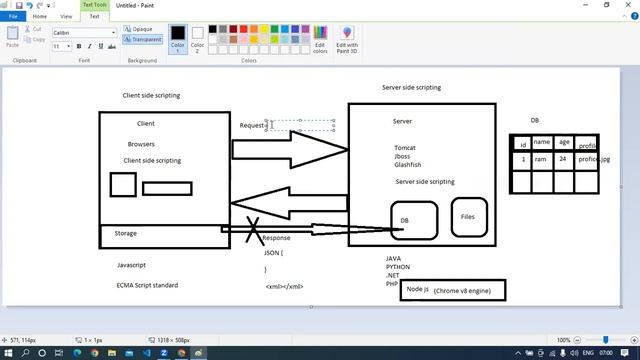
Task: Open Cortana from the taskbar
Action: point(42,353)
